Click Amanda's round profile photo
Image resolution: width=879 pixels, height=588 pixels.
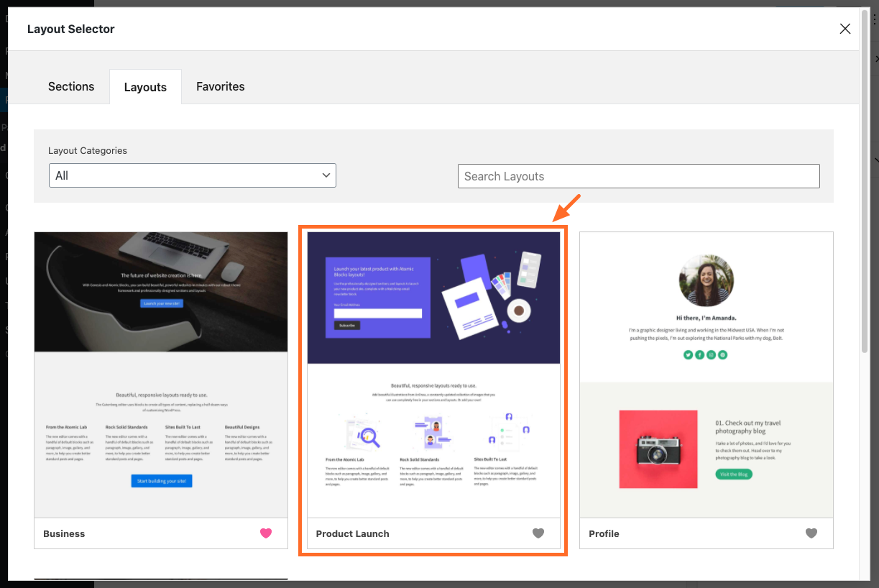coord(706,280)
